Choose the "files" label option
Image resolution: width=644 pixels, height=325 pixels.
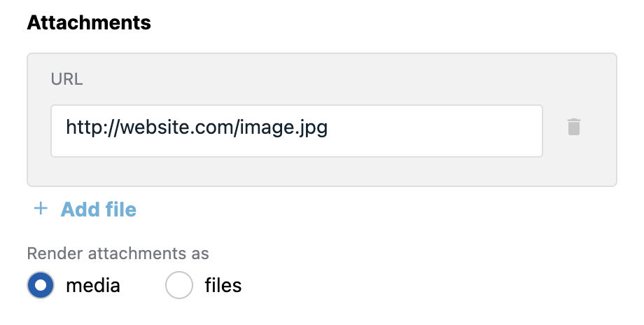[x=223, y=285]
